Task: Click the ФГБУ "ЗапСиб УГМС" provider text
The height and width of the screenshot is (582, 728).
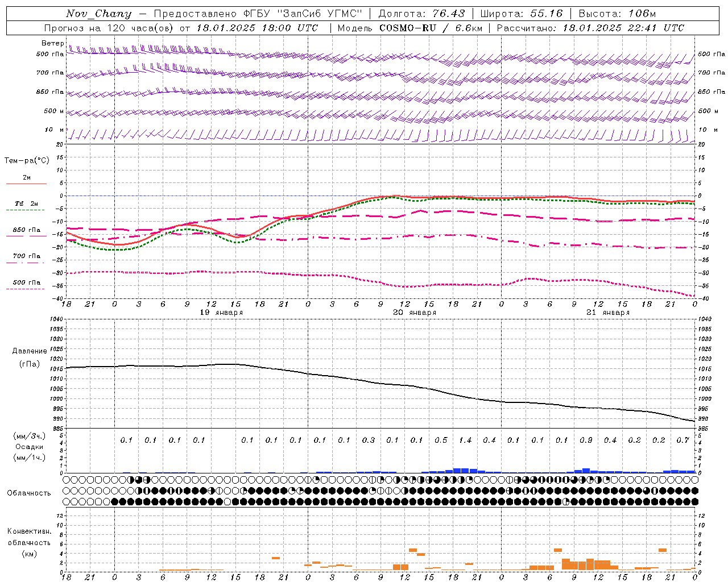Action: coord(301,14)
